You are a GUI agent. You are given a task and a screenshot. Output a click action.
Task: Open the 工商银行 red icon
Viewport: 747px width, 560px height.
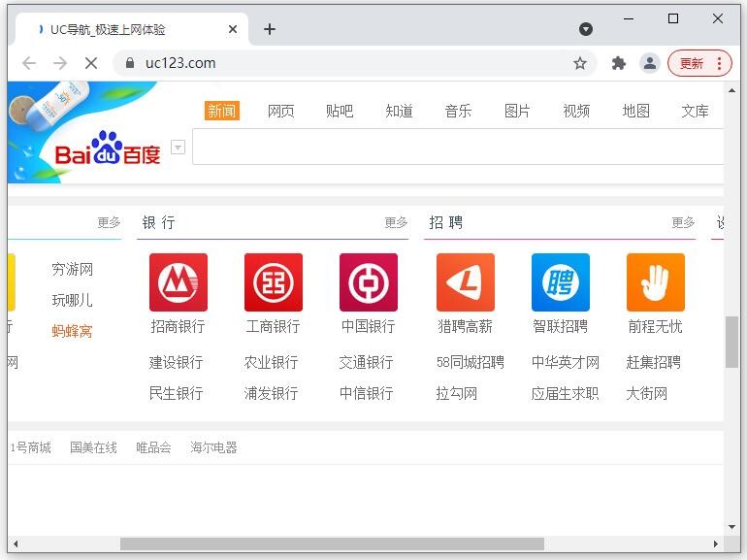click(x=274, y=282)
